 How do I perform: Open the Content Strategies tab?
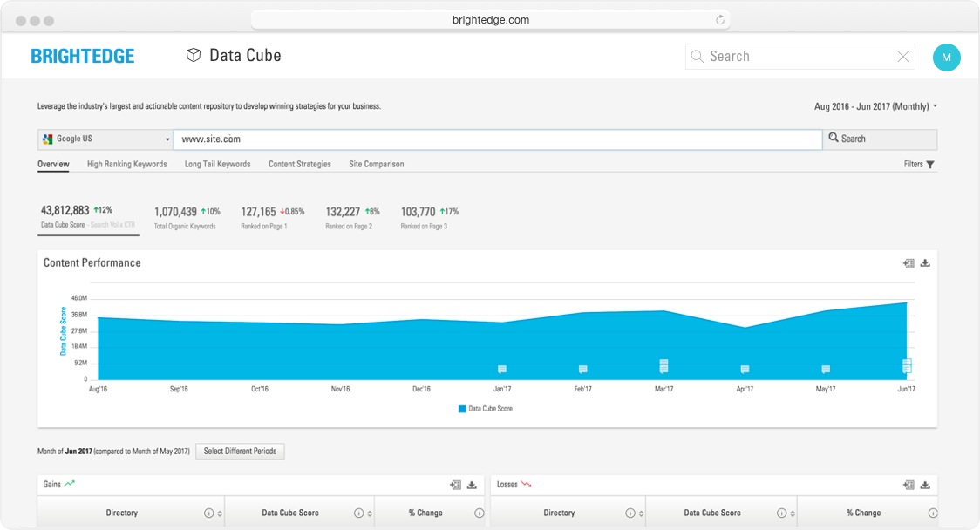pos(299,164)
